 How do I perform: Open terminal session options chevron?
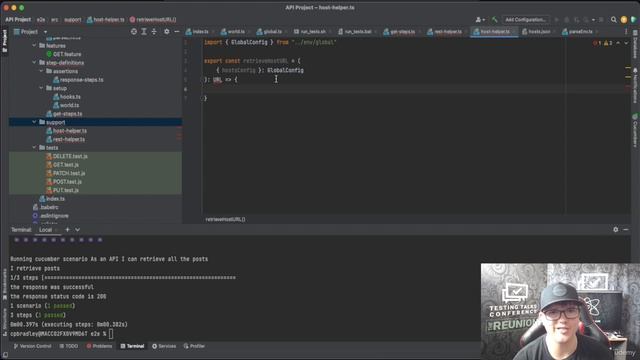click(x=78, y=230)
